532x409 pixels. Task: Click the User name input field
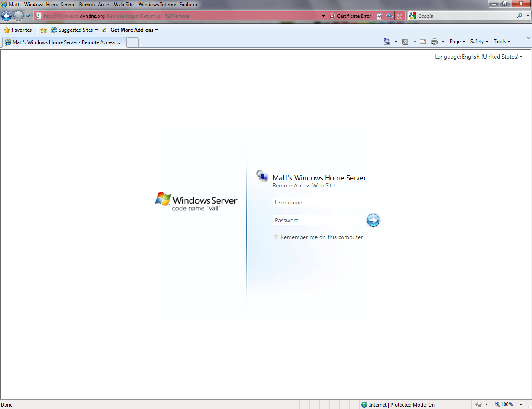tap(315, 202)
